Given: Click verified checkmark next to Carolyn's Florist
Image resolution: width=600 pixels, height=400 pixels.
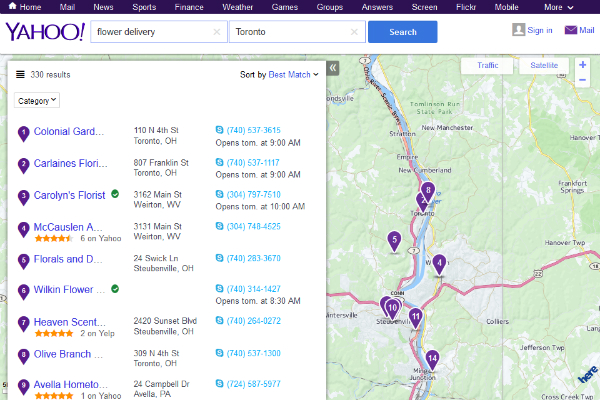Looking at the screenshot, I should (x=115, y=194).
